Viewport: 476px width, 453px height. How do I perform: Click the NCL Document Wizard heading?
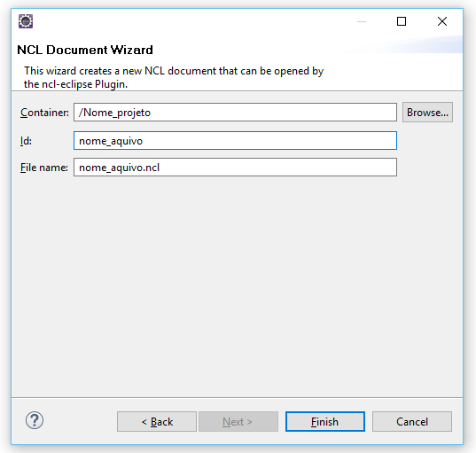(85, 50)
